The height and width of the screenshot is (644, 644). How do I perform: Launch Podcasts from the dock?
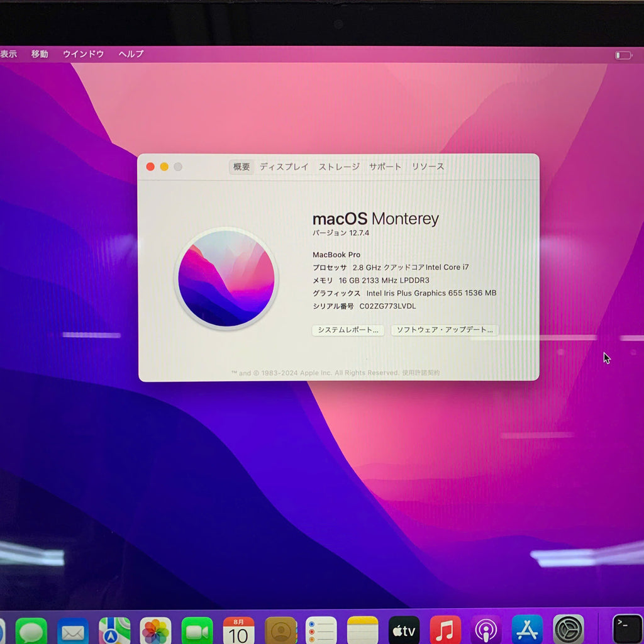486,630
